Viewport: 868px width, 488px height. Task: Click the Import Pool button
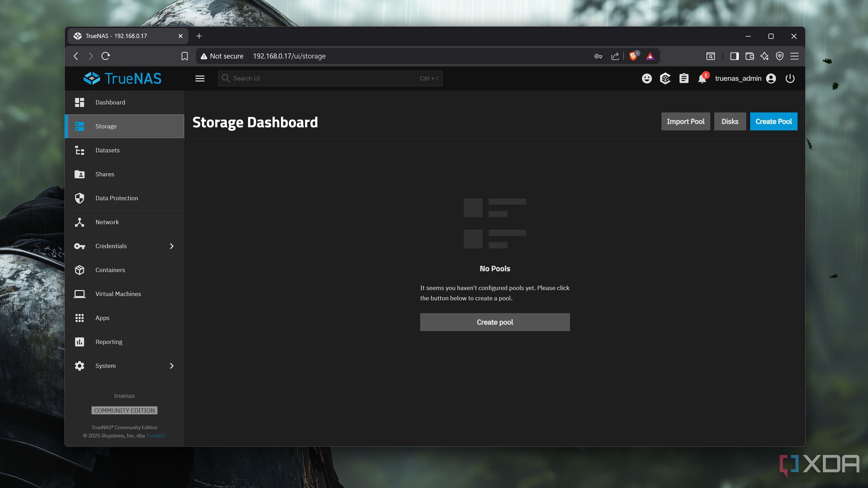click(685, 121)
